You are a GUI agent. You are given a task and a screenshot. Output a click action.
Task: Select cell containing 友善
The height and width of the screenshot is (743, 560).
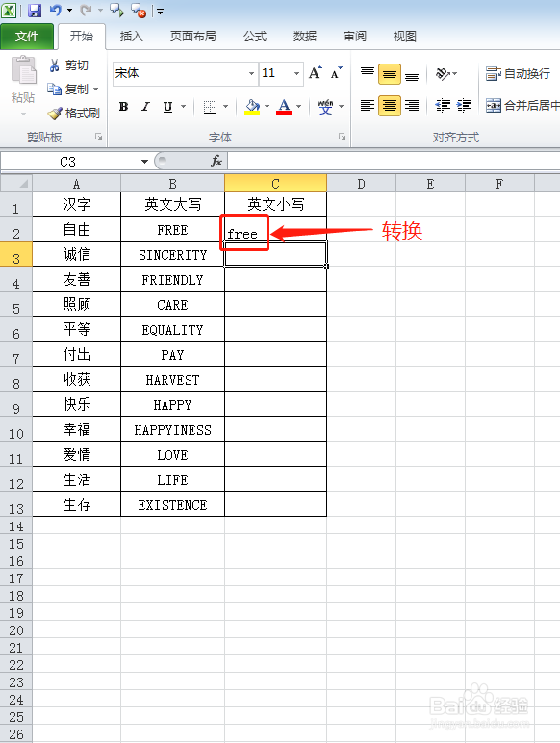[x=77, y=279]
